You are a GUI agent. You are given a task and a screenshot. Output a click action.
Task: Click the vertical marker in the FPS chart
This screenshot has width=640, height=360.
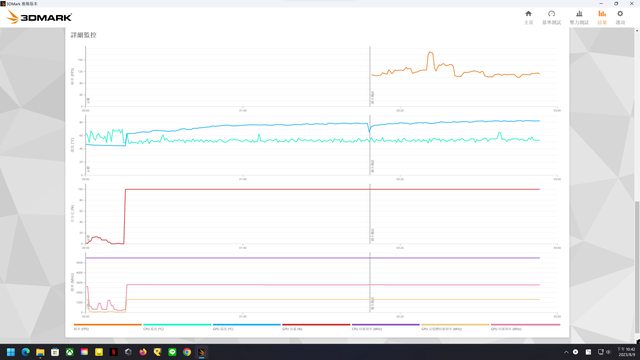pyautogui.click(x=370, y=76)
